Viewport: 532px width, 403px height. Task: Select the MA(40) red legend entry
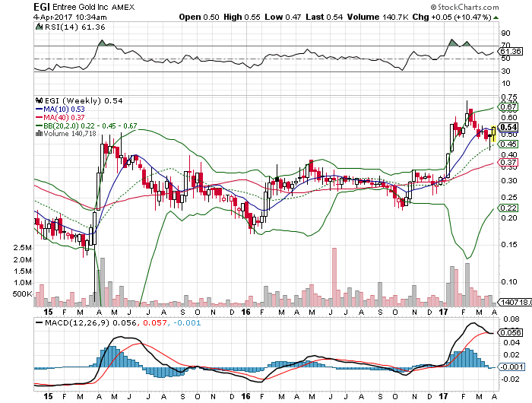point(65,117)
